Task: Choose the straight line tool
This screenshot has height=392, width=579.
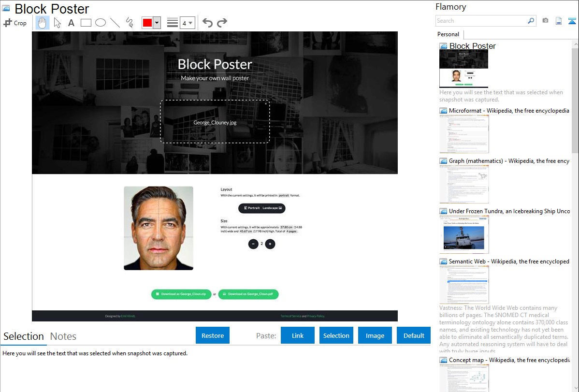Action: click(115, 23)
